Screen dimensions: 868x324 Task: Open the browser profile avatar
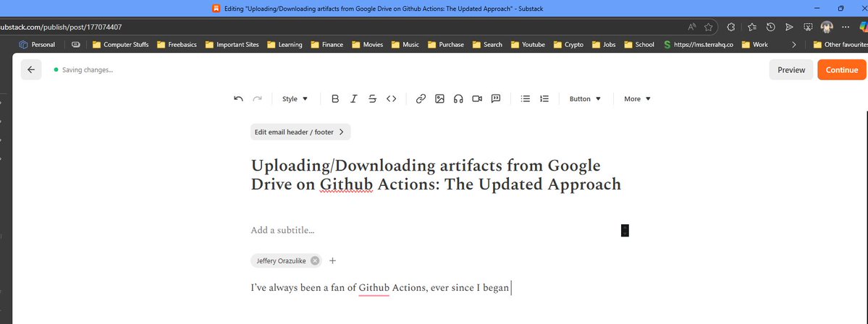(827, 27)
